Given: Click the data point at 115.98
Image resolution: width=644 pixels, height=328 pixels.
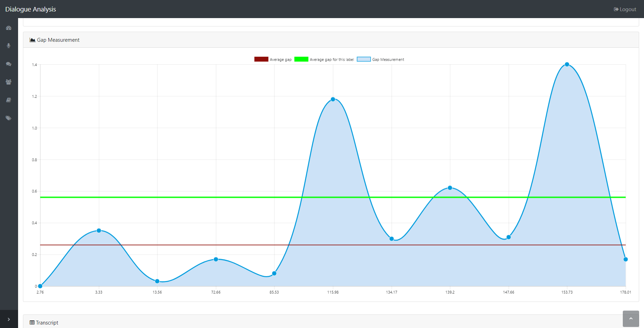Looking at the screenshot, I should [x=333, y=99].
